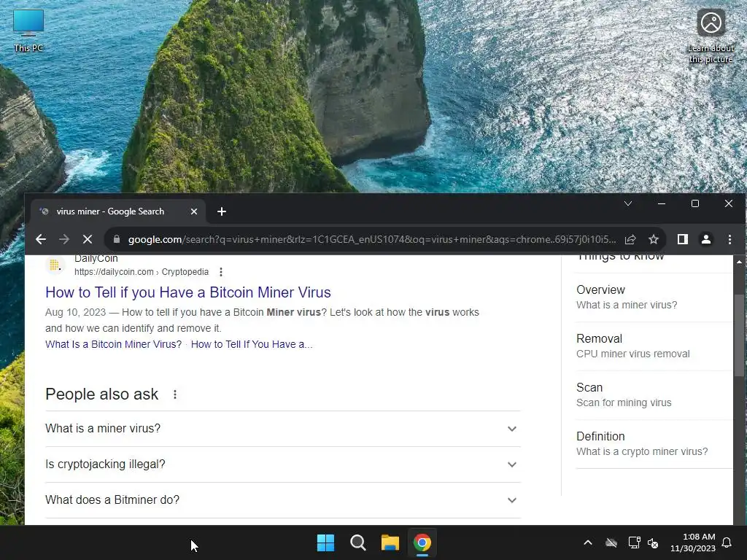Open Chrome's three-dot menu
The width and height of the screenshot is (747, 560).
click(x=729, y=239)
